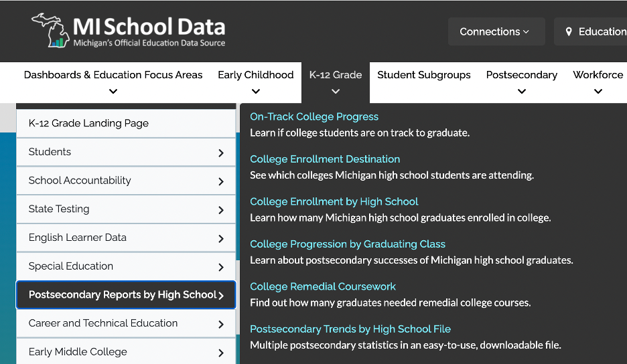Viewport: 627px width, 364px height.
Task: Click the MI School Data Michigan logo
Action: [129, 31]
